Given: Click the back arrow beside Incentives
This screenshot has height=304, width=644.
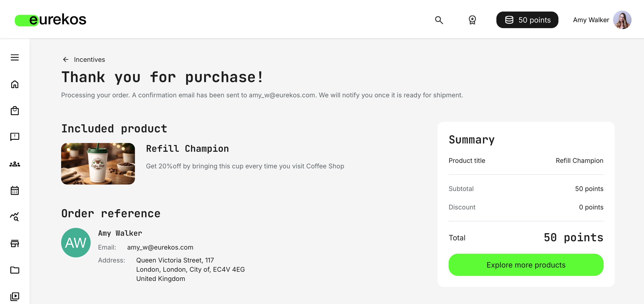Looking at the screenshot, I should [66, 60].
